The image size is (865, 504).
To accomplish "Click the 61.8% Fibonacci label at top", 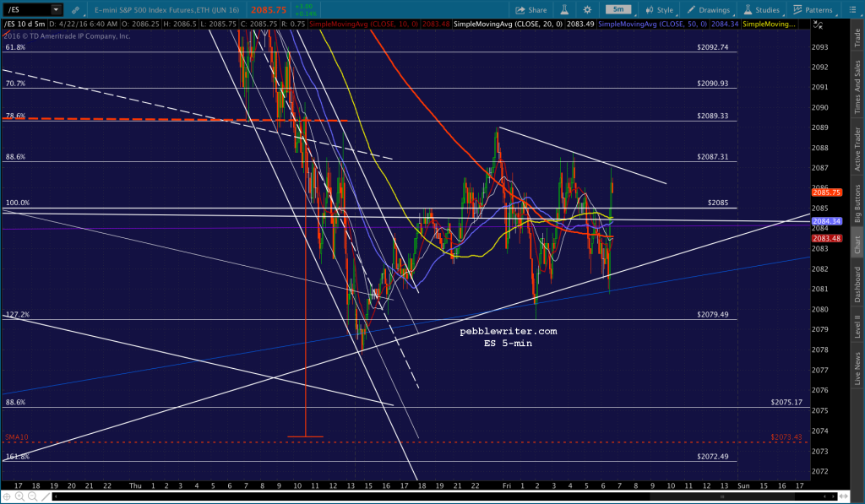I will click(x=15, y=47).
